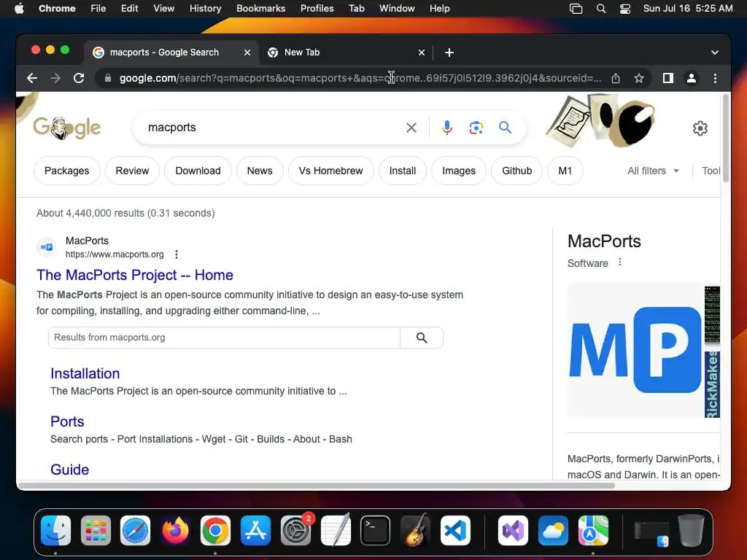Open Visual Studio Code from the Dock
Viewport: 747px width, 560px height.
(455, 530)
